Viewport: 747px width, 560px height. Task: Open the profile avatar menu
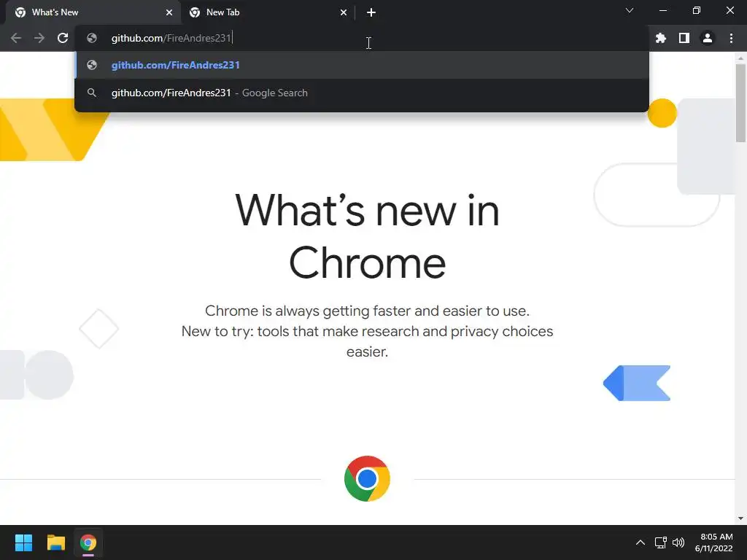708,38
